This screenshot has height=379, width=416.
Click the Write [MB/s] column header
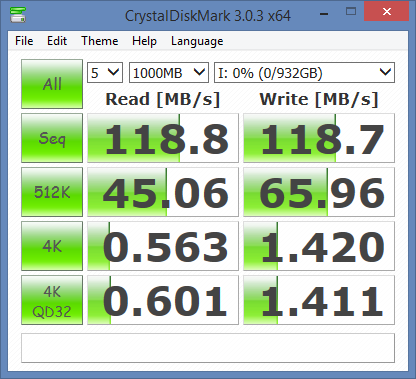(x=319, y=99)
